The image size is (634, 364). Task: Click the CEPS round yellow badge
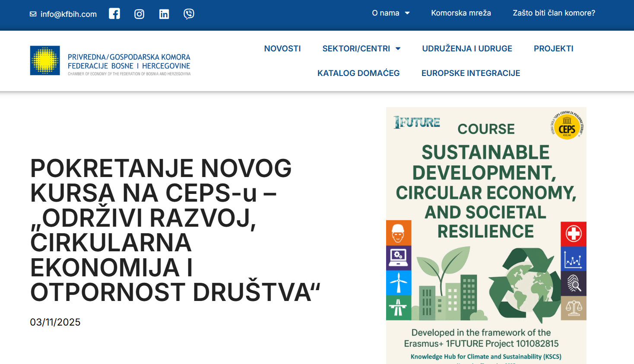click(x=567, y=125)
